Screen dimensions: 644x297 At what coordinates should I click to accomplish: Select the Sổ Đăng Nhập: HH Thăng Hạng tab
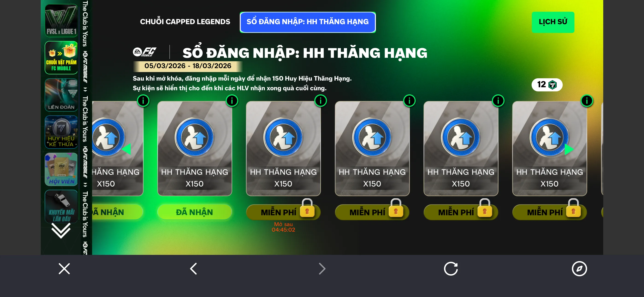pyautogui.click(x=307, y=22)
